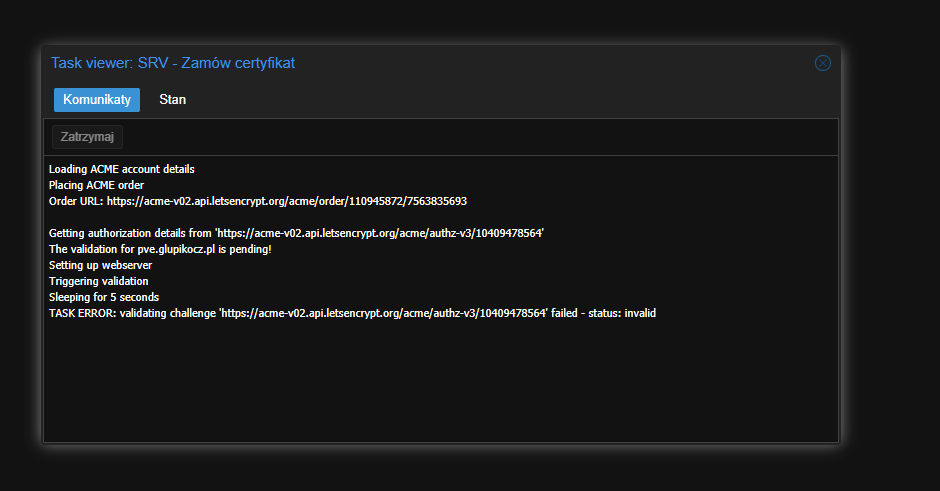Screen dimensions: 940x491
Task: Switch to the Komunikaty tab
Action: 97,100
